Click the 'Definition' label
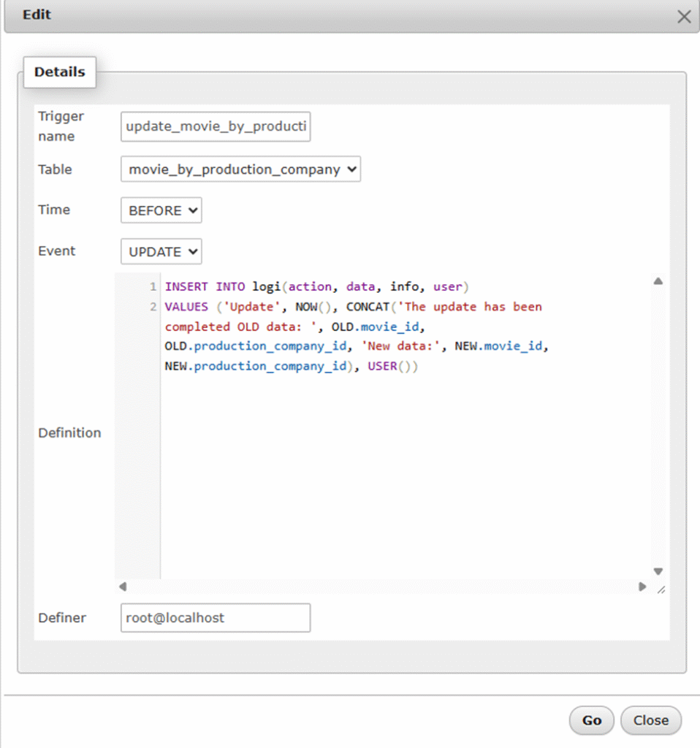 (x=69, y=432)
